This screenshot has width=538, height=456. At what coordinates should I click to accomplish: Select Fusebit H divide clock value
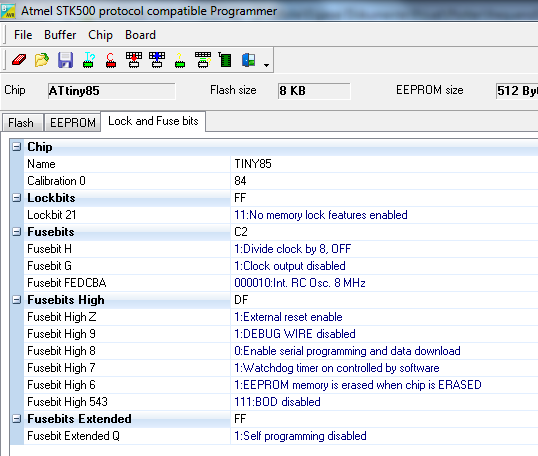pyautogui.click(x=292, y=249)
